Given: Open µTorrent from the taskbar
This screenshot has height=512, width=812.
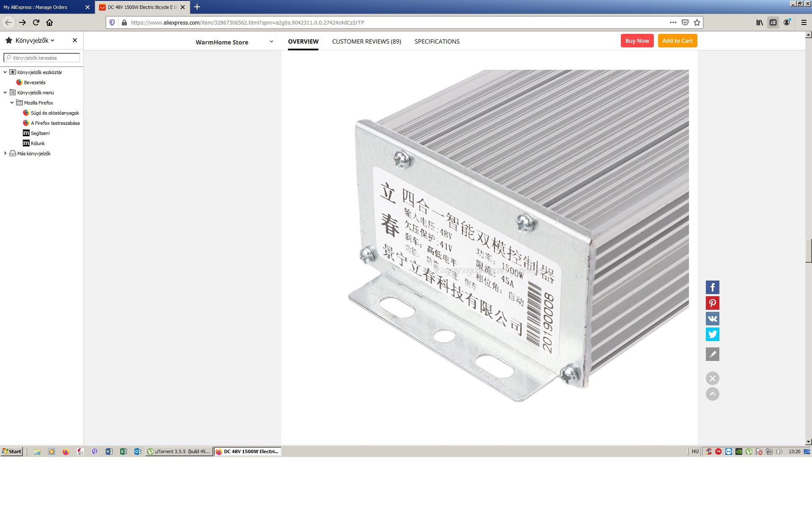Looking at the screenshot, I should tap(179, 451).
